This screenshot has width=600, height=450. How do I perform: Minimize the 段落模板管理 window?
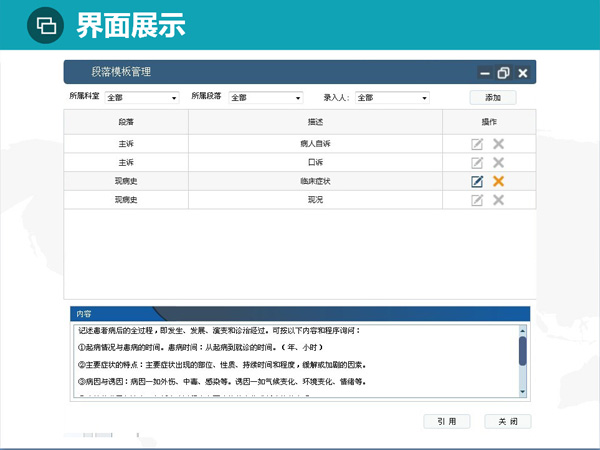click(485, 73)
